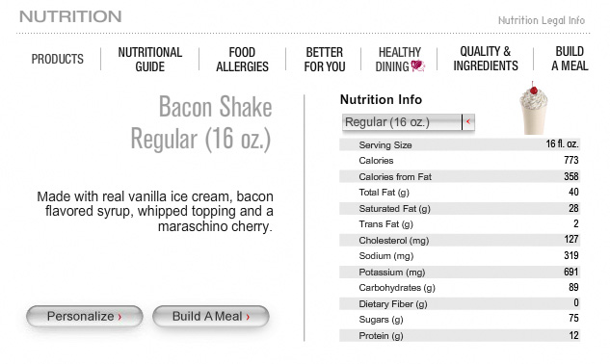610x364 pixels.
Task: Click the Nutrition page heading
Action: (x=70, y=16)
